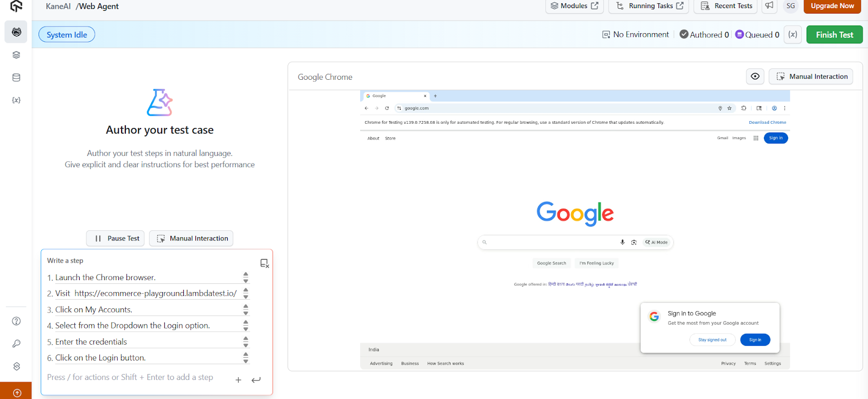Move the 'Click on the Login button' step down

[x=246, y=362]
